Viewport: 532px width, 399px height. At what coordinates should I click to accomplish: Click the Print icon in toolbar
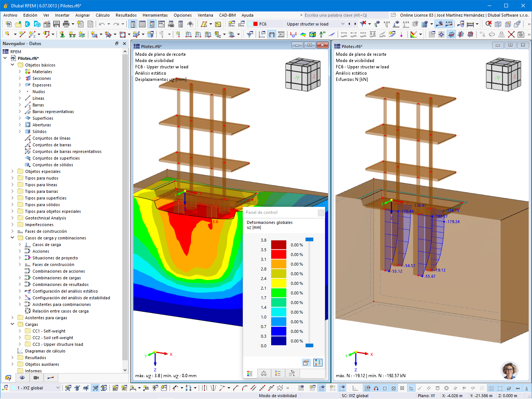tap(66, 24)
